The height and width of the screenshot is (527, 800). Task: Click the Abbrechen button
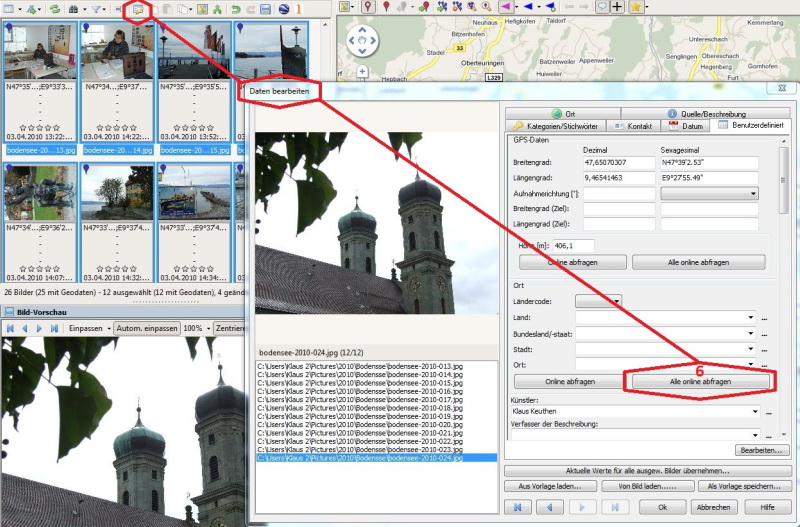point(713,507)
